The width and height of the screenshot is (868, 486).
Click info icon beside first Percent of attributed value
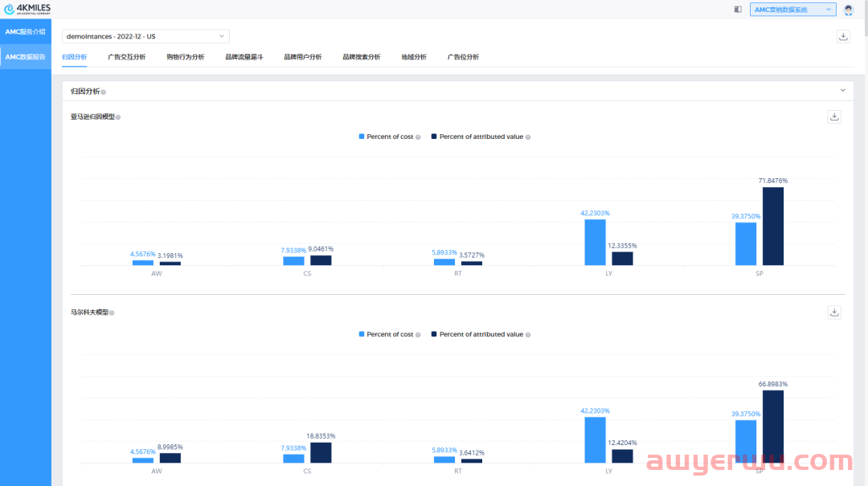coord(528,137)
